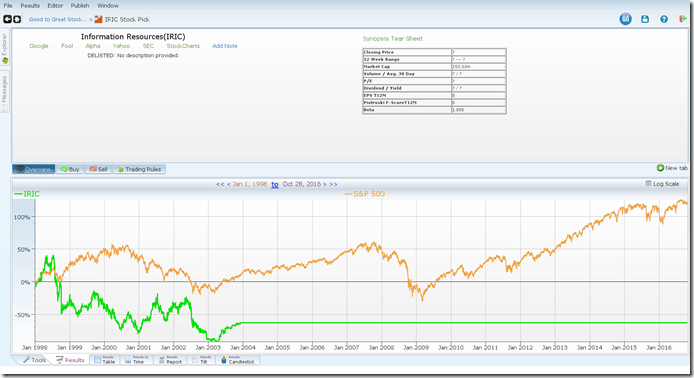The height and width of the screenshot is (378, 694).
Task: Open the StockCharts link
Action: click(x=183, y=46)
